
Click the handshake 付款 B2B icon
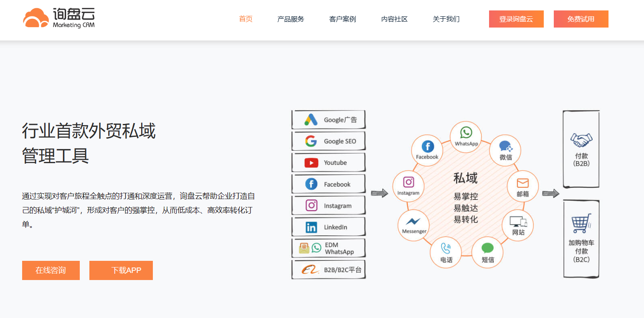[x=581, y=140]
